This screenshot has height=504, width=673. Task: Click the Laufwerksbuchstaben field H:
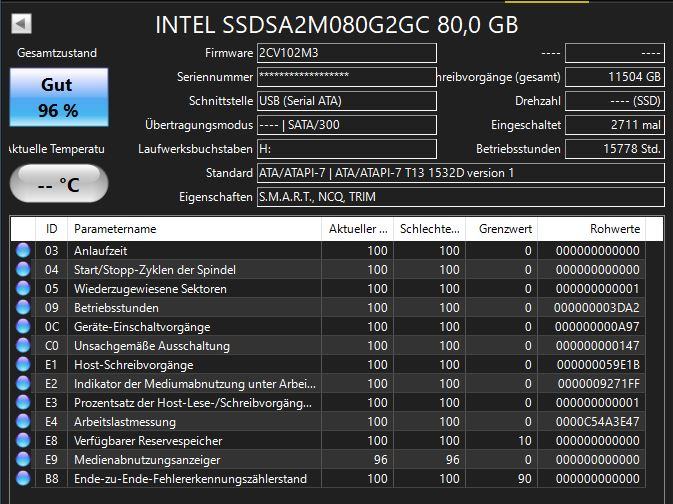pyautogui.click(x=347, y=149)
